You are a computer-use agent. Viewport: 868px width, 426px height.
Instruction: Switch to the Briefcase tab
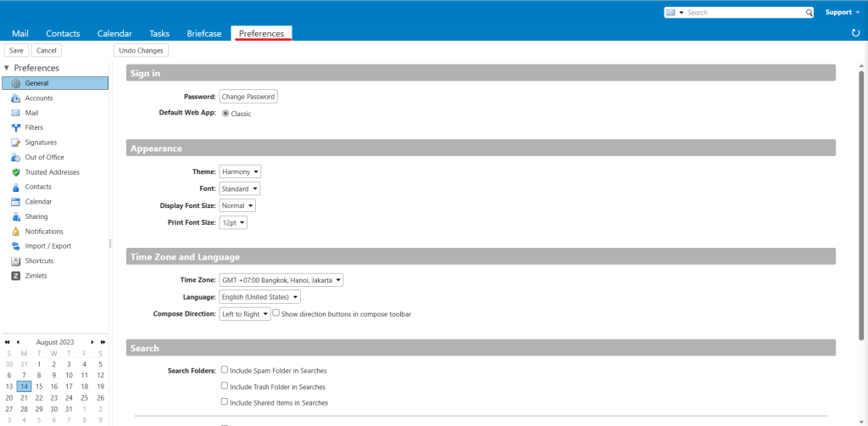pyautogui.click(x=204, y=34)
